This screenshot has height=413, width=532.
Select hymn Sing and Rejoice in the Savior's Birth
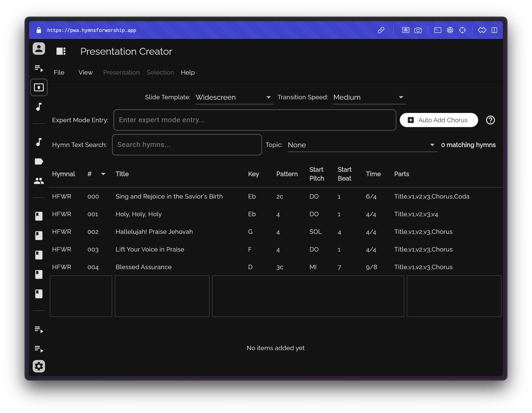tap(169, 197)
